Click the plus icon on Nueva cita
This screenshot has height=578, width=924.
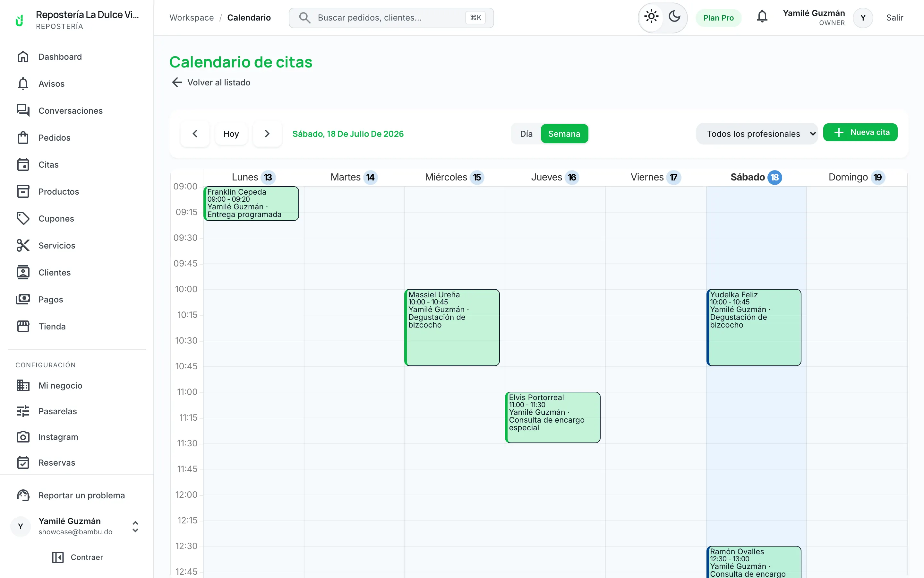838,132
